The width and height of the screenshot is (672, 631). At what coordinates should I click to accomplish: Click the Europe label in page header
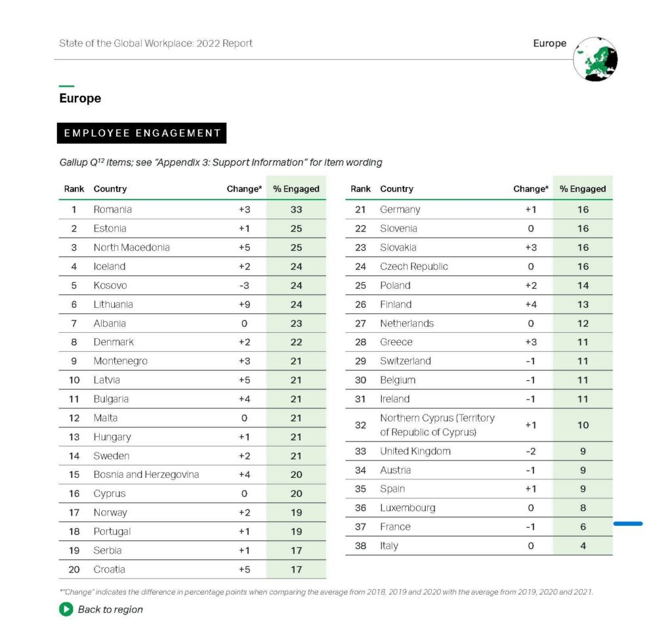click(549, 43)
